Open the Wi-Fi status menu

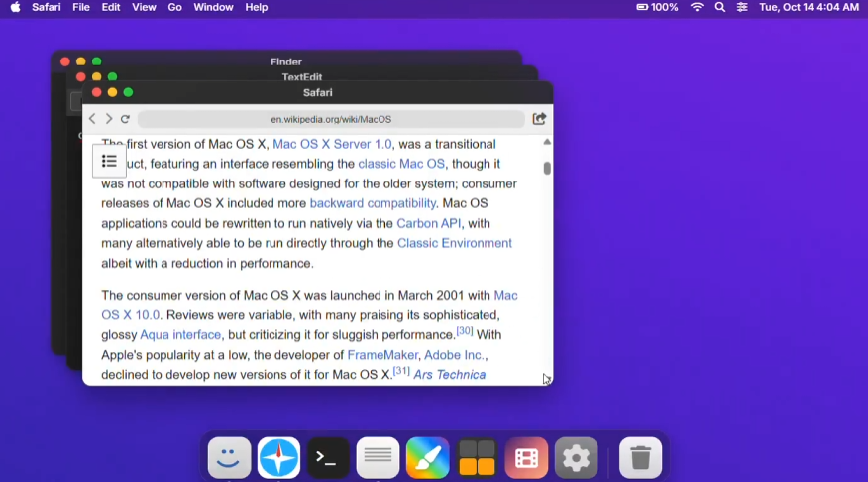(697, 7)
